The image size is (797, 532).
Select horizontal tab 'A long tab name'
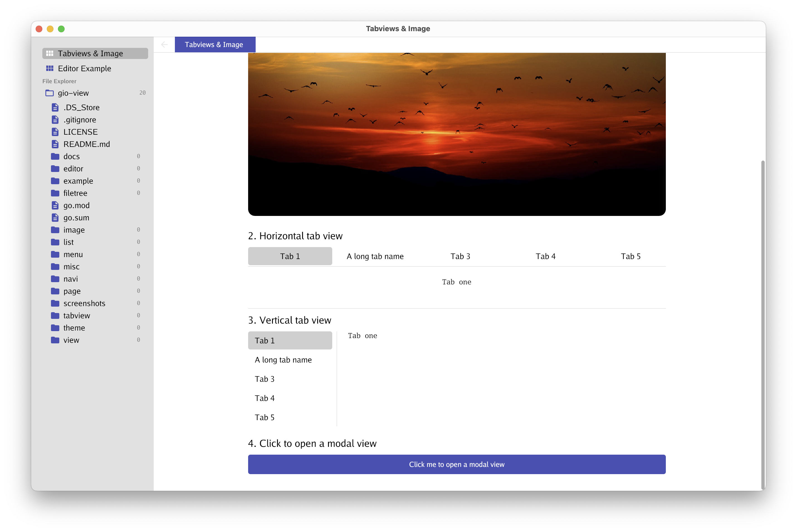[375, 257]
